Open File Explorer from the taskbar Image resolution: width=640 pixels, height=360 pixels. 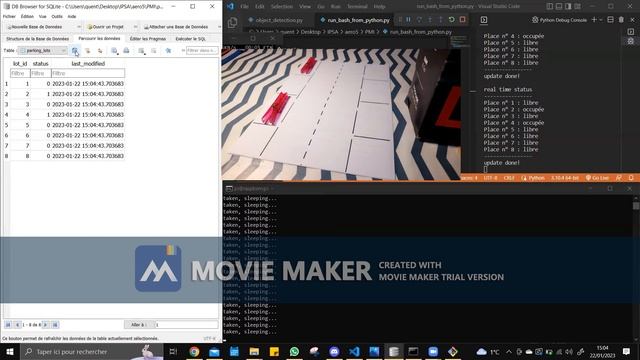click(x=254, y=351)
